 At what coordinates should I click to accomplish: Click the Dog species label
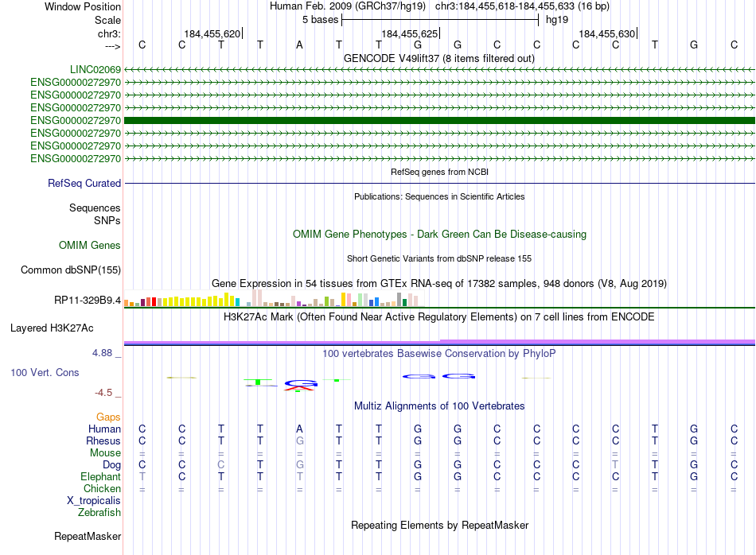(112, 465)
